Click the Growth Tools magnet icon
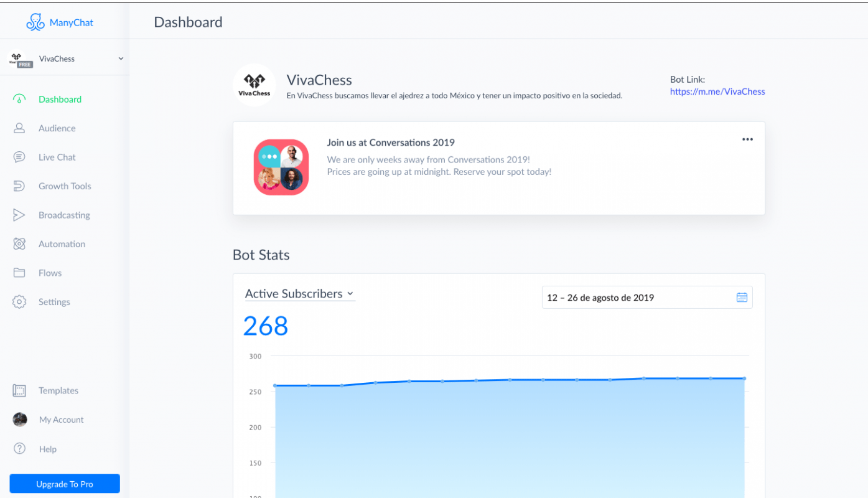 (19, 186)
